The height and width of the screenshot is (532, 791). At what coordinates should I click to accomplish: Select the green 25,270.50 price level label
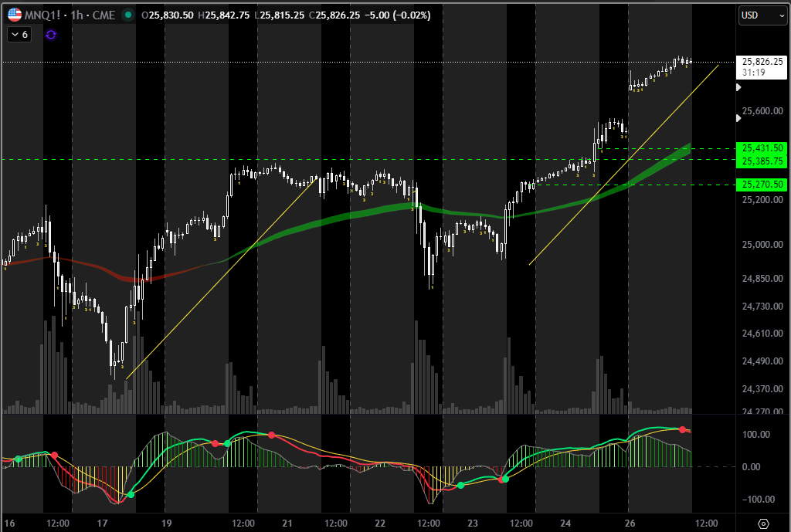pos(762,185)
